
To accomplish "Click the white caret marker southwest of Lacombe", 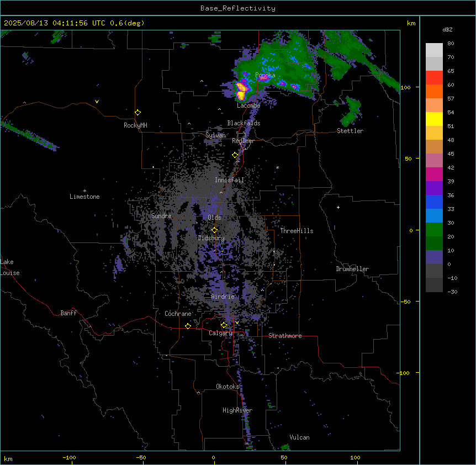I will coord(219,109).
